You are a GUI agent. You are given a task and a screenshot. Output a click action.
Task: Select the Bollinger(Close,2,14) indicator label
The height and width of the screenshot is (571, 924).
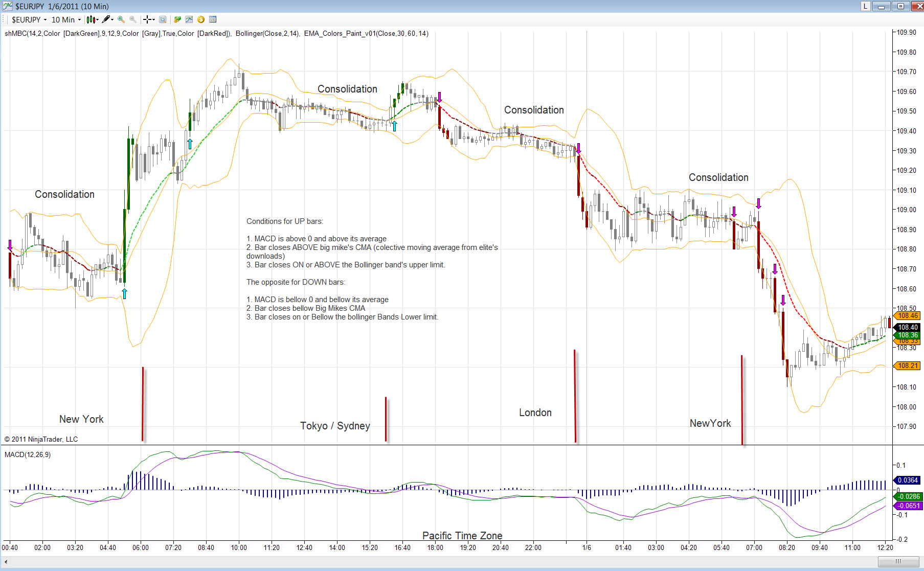coord(268,34)
